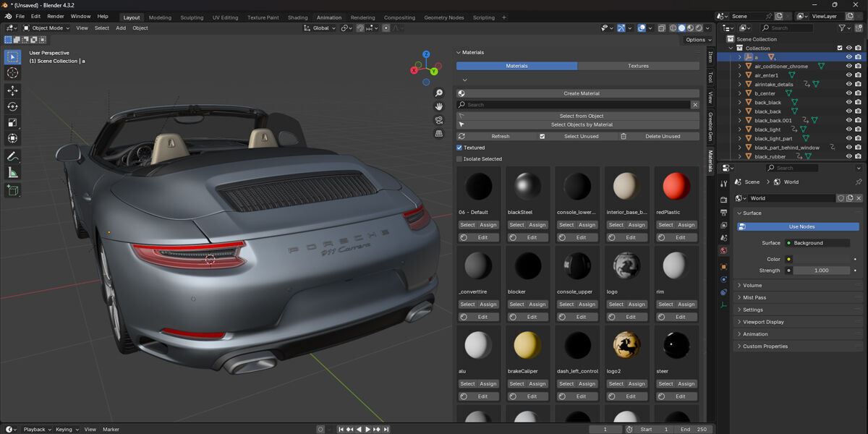The height and width of the screenshot is (434, 868).
Task: Open the Global transform orientation dropdown
Action: (319, 28)
